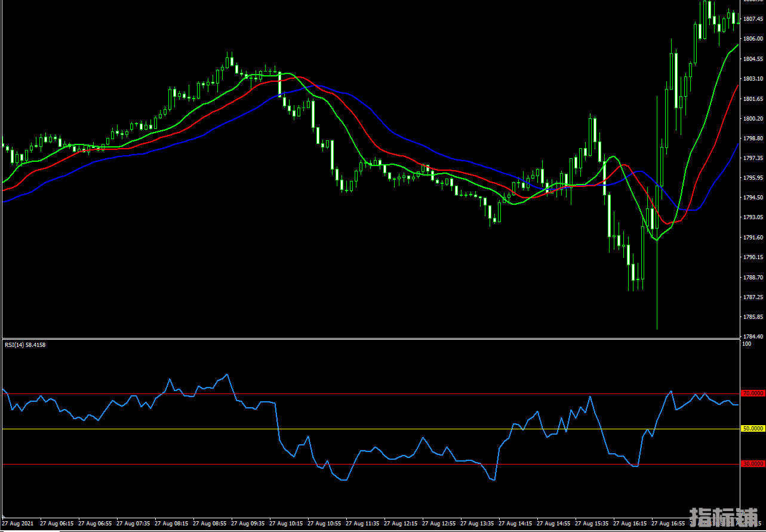Click price 1790.15 on the price axis

[753, 257]
